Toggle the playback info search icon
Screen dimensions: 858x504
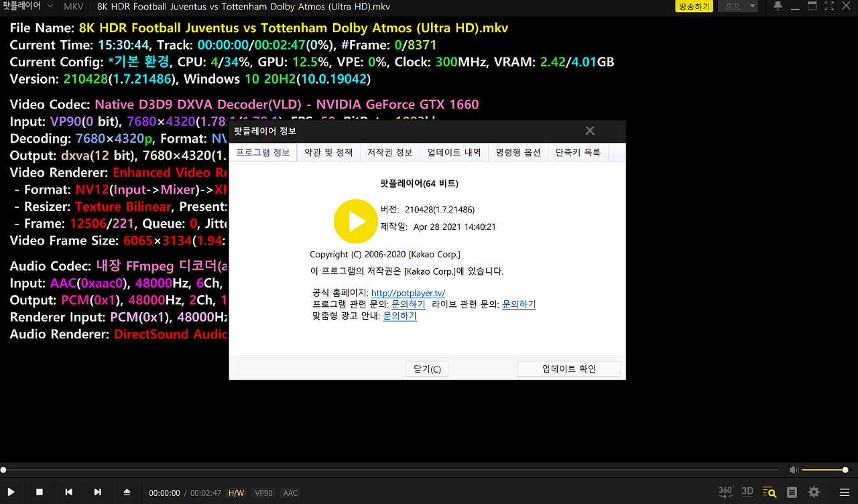tap(770, 493)
